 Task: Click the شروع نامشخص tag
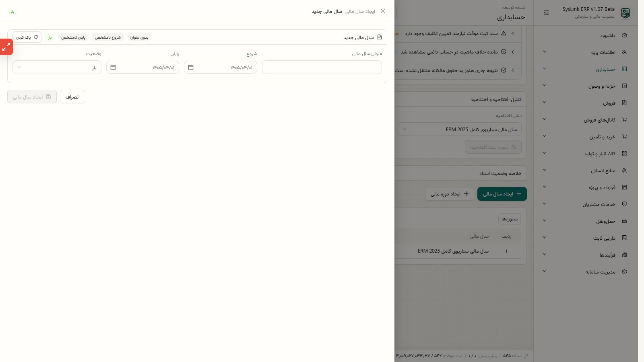[108, 37]
